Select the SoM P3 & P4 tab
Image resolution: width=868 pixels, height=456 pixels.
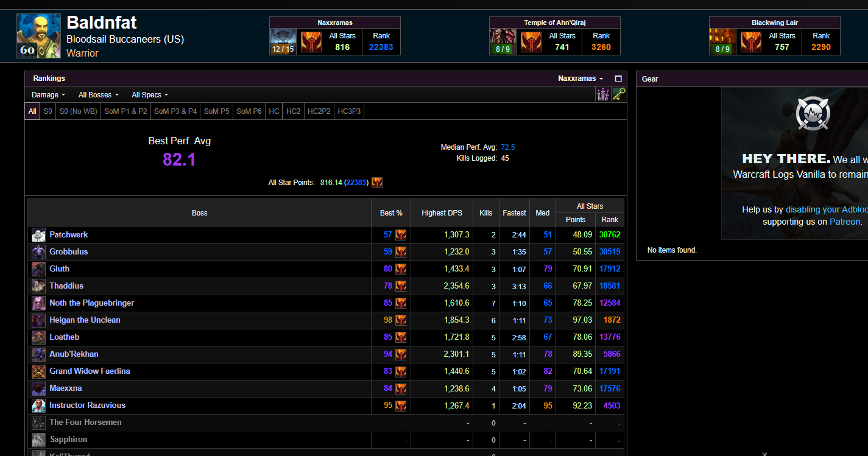tap(175, 111)
